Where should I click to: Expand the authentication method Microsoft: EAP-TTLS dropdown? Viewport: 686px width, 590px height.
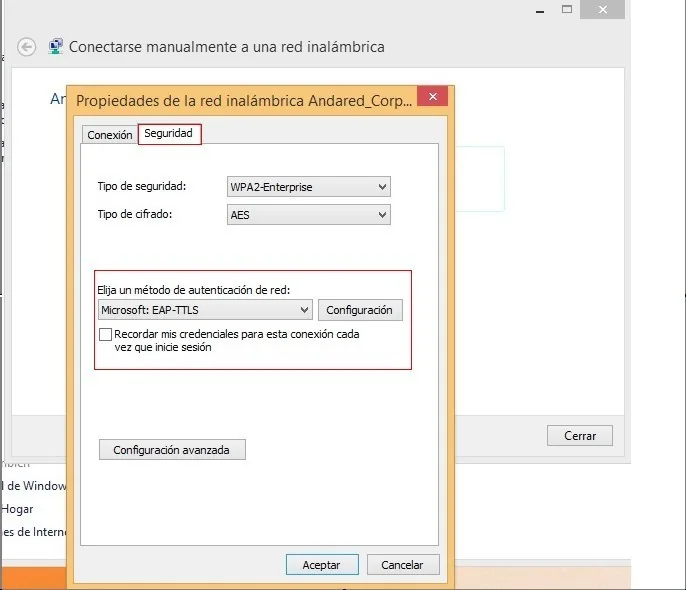[x=205, y=310]
